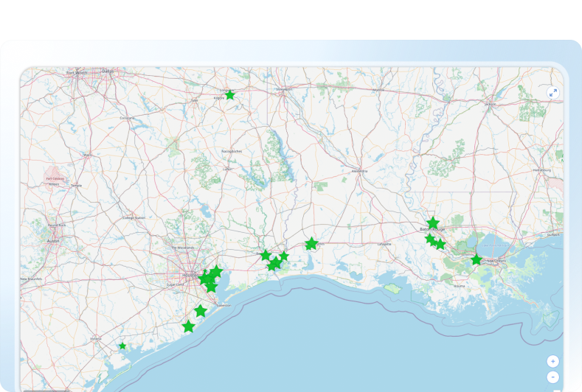The width and height of the screenshot is (582, 392).
Task: Pick the southernmost large star on the Texas coast
Action: (x=189, y=326)
